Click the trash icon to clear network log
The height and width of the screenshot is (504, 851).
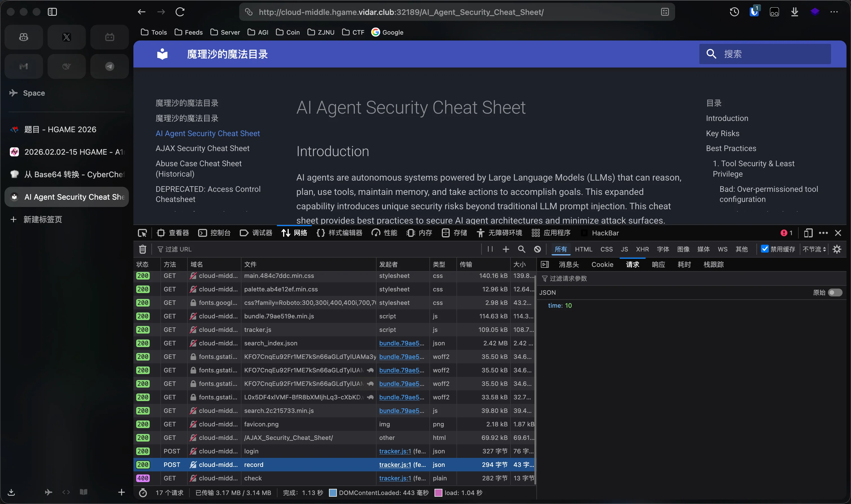pyautogui.click(x=143, y=249)
